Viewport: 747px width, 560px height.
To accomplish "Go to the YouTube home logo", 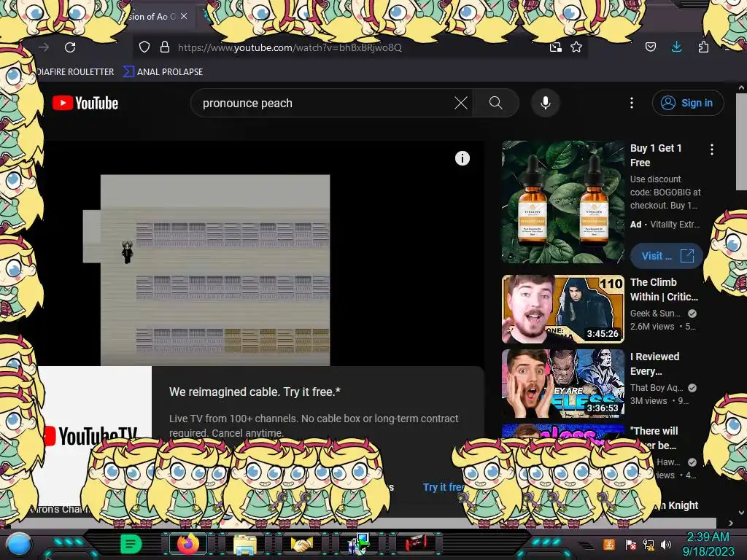I will tap(86, 103).
